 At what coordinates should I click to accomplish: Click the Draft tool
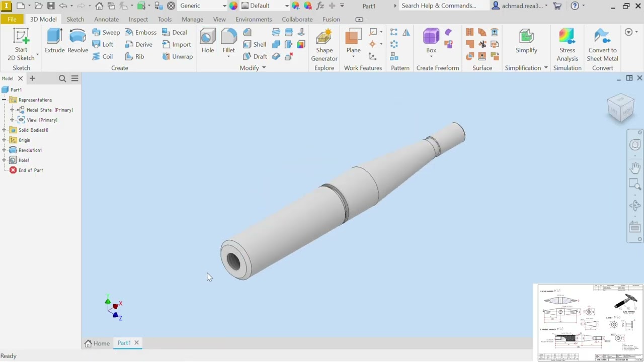point(255,56)
